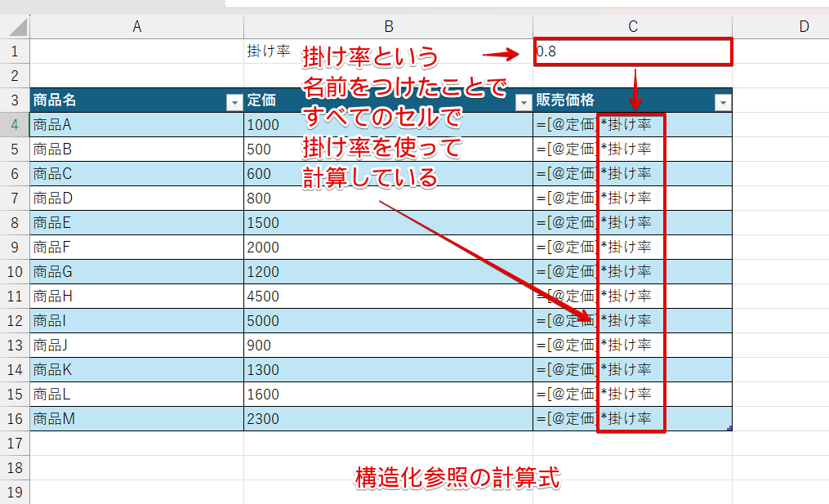Image resolution: width=829 pixels, height=504 pixels.
Task: Select row 17 header
Action: [15, 444]
